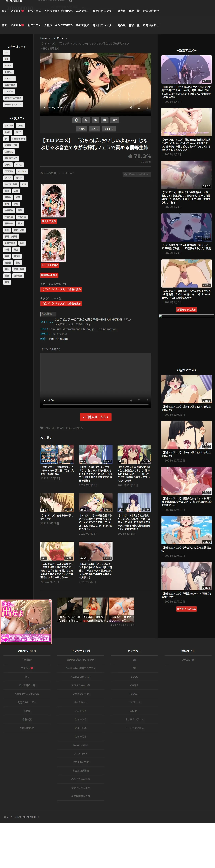Viewport: 215px width, 868px height.
Task: Click the share icon button
Action: (95, 120)
